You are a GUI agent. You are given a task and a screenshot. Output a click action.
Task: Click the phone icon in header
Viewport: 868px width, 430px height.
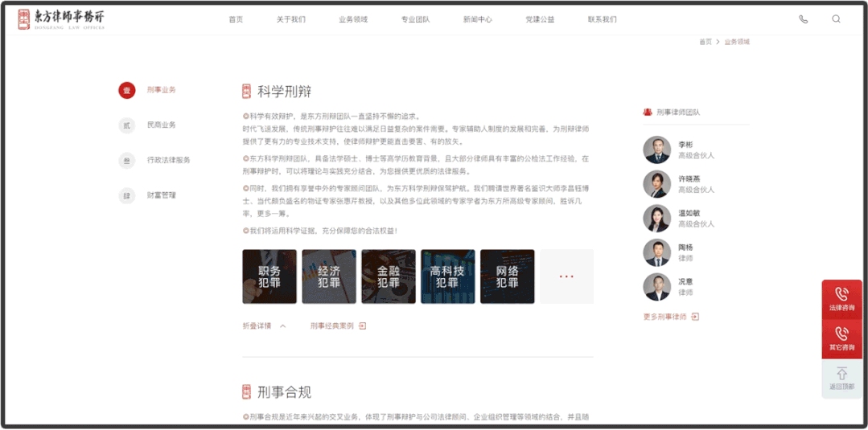[803, 19]
